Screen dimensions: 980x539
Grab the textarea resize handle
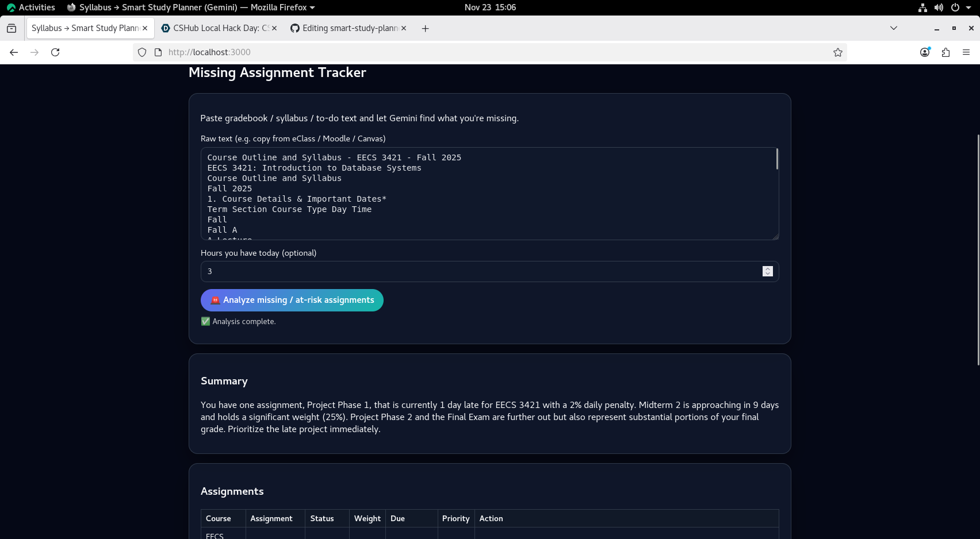[x=775, y=236]
